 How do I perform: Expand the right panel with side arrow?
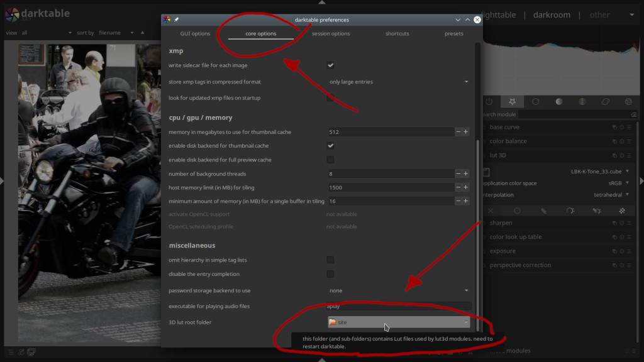point(641,181)
